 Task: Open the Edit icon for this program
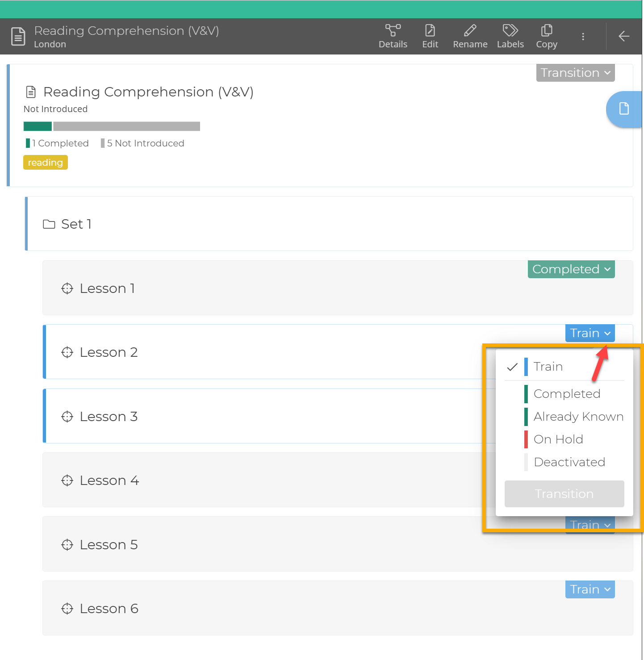point(430,36)
